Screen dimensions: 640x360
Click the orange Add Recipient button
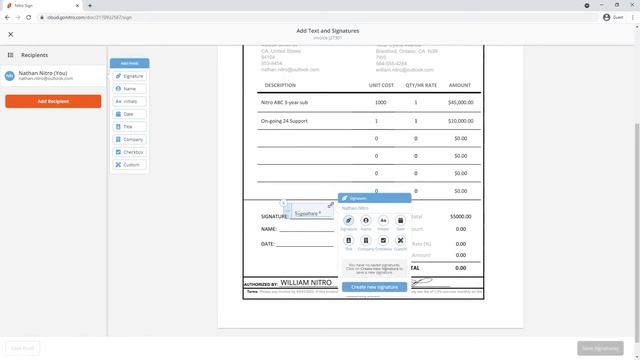(53, 101)
